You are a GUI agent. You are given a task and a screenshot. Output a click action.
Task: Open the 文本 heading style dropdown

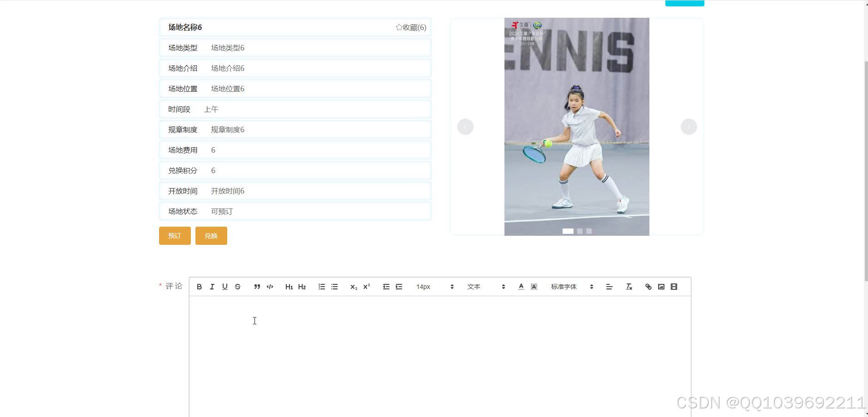click(486, 287)
